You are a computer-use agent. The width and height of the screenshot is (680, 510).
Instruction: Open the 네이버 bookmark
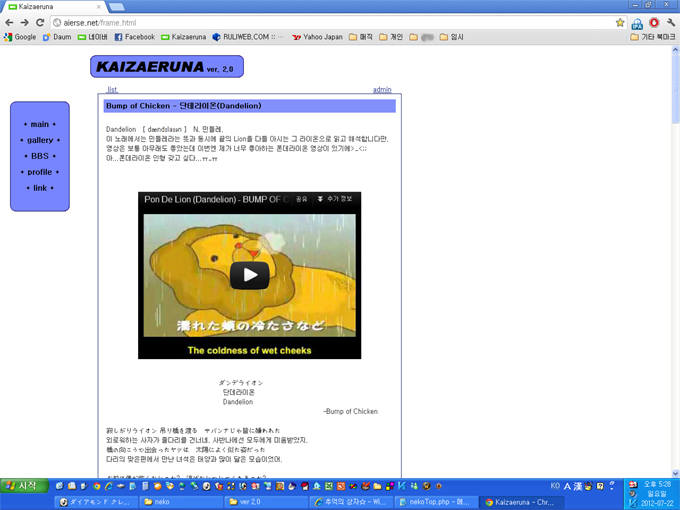click(92, 37)
